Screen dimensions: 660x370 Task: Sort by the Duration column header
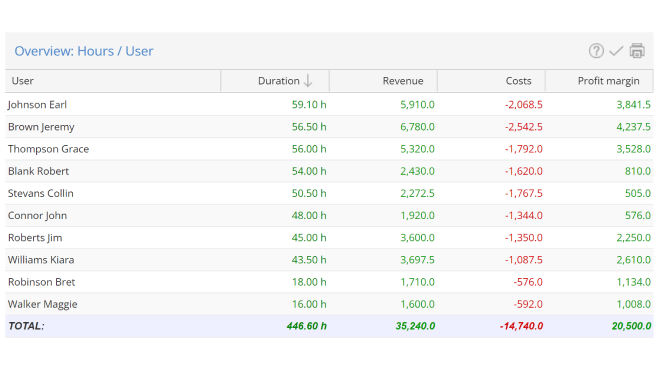(x=275, y=81)
